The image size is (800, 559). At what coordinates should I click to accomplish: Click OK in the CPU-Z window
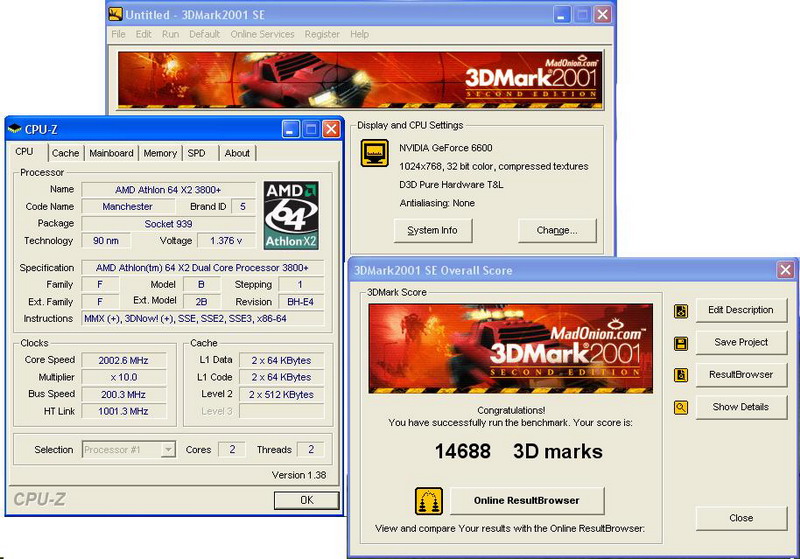click(307, 500)
